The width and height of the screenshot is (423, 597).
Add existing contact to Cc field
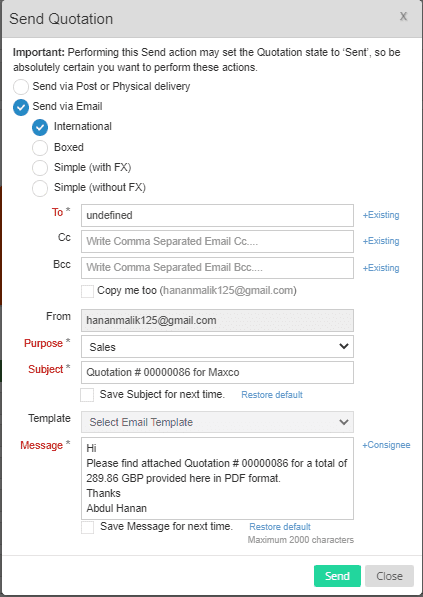381,241
